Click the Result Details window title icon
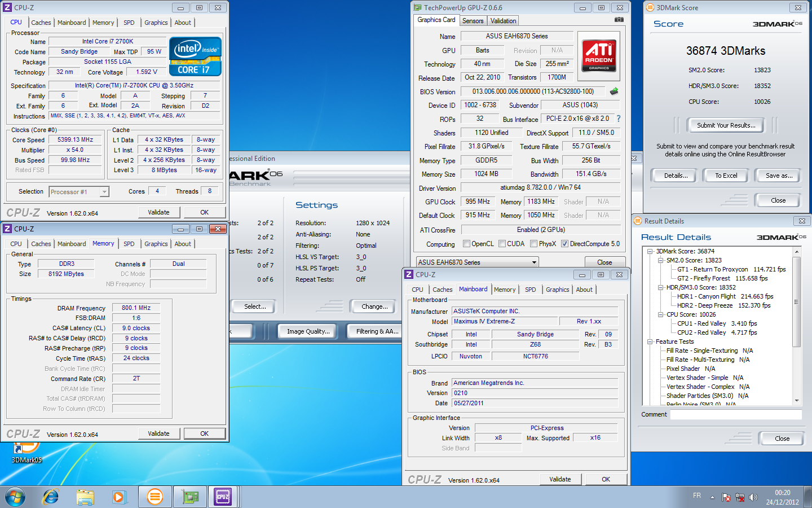Viewport: 812px width, 508px height. pyautogui.click(x=638, y=221)
